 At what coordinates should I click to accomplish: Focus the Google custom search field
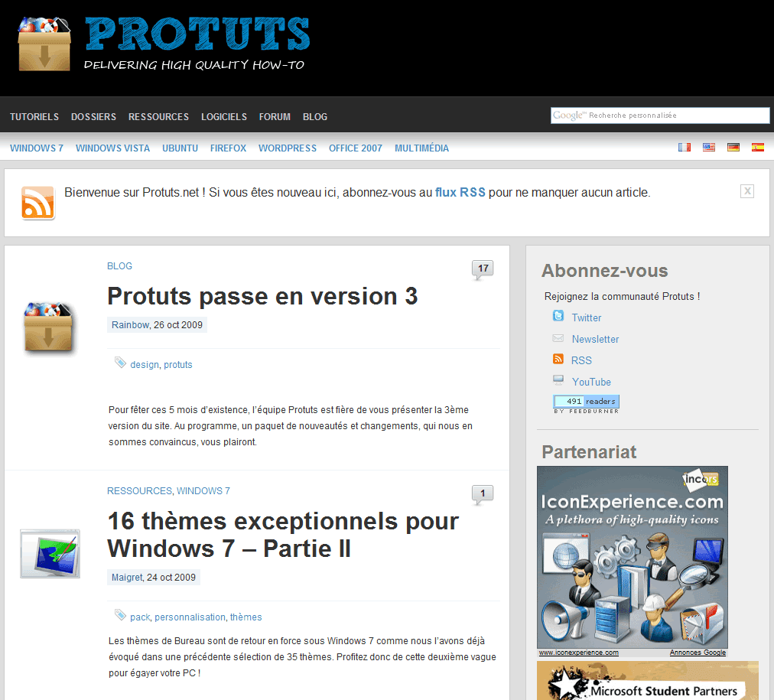coord(660,116)
